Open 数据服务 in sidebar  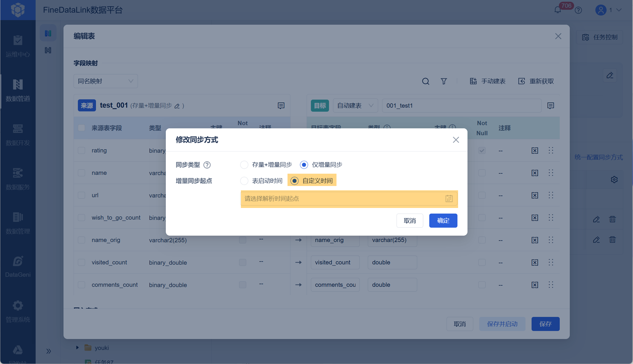point(18,179)
